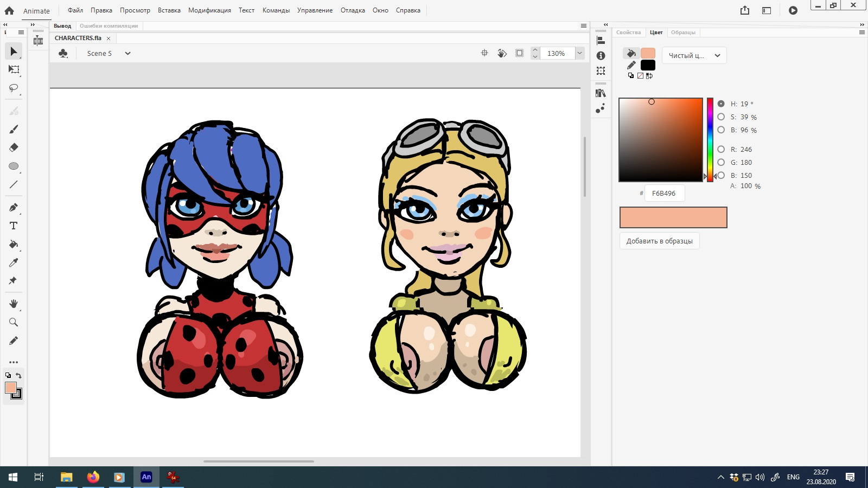Open the Color panel options menu
Screen dimensions: 868x488
[861, 33]
